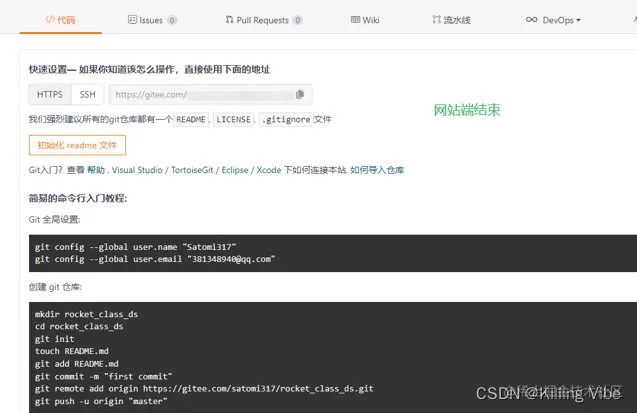Click the LICENSE tag label
637x413 pixels.
pos(233,119)
